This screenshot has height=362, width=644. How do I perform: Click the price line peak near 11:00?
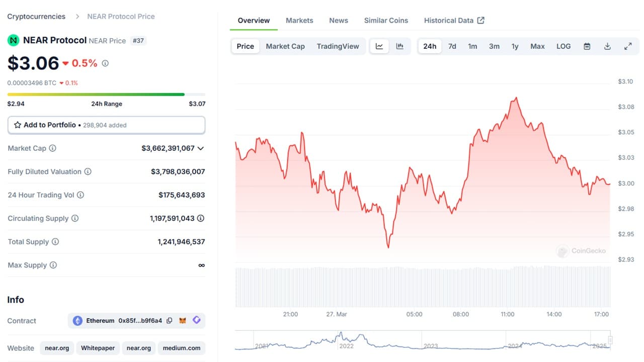click(516, 98)
